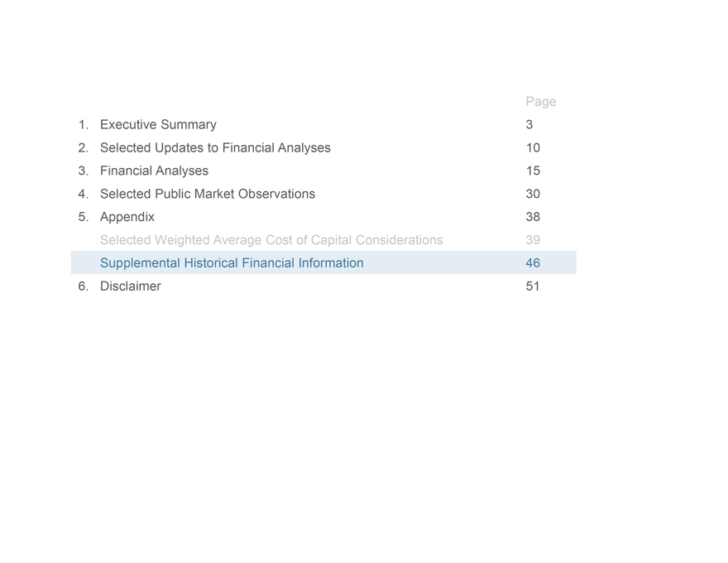Click page number 30 in the Page column
728x563 pixels.
click(x=533, y=195)
